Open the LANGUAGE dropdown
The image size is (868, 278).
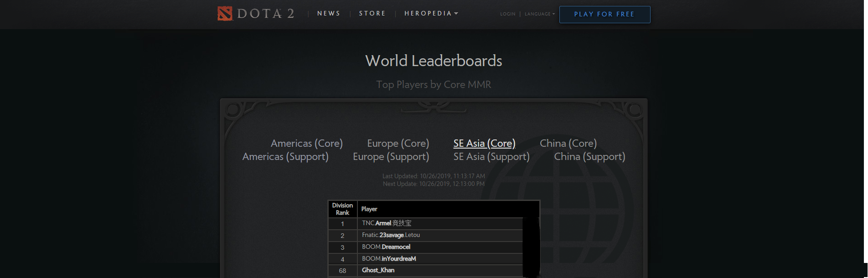pyautogui.click(x=540, y=14)
